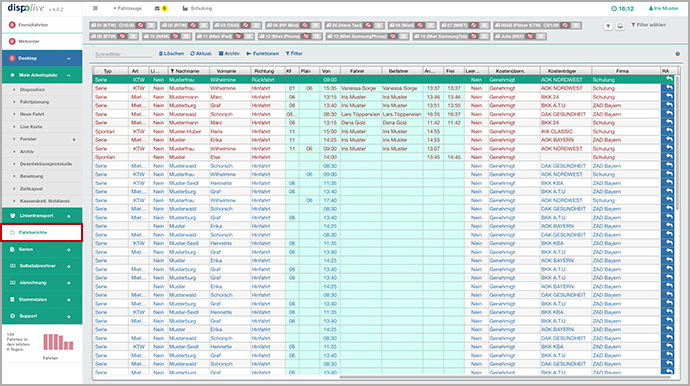The image size is (690, 386).
Task: Open Live Karte in the sidebar
Action: tap(31, 127)
